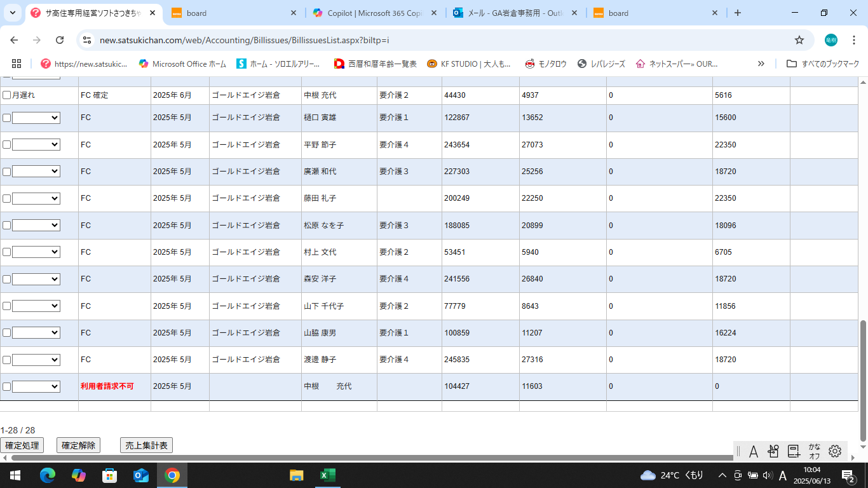This screenshot has height=488, width=868.
Task: Bookmark this page with star icon
Action: [x=799, y=40]
